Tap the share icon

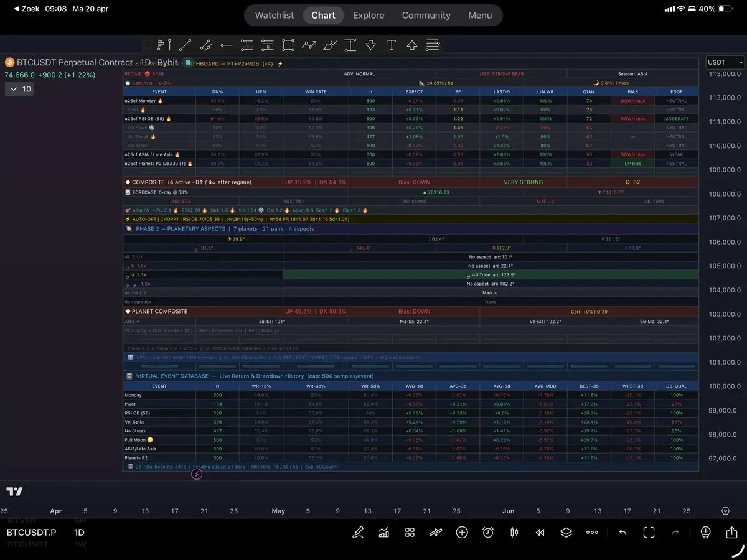[x=731, y=533]
